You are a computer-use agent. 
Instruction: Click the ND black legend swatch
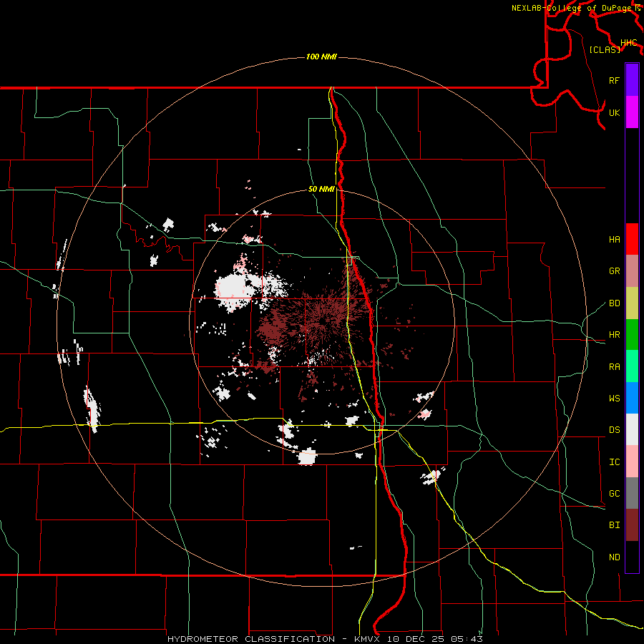click(x=632, y=557)
